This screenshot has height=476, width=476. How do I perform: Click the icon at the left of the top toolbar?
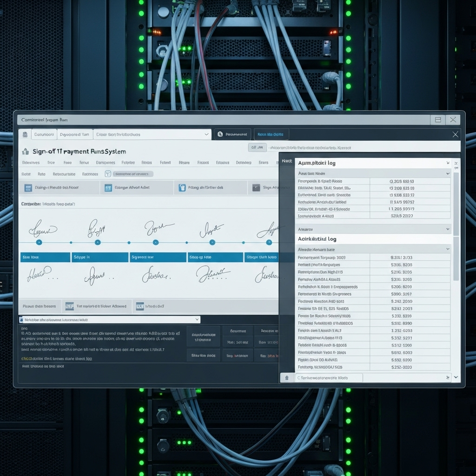coord(25,134)
